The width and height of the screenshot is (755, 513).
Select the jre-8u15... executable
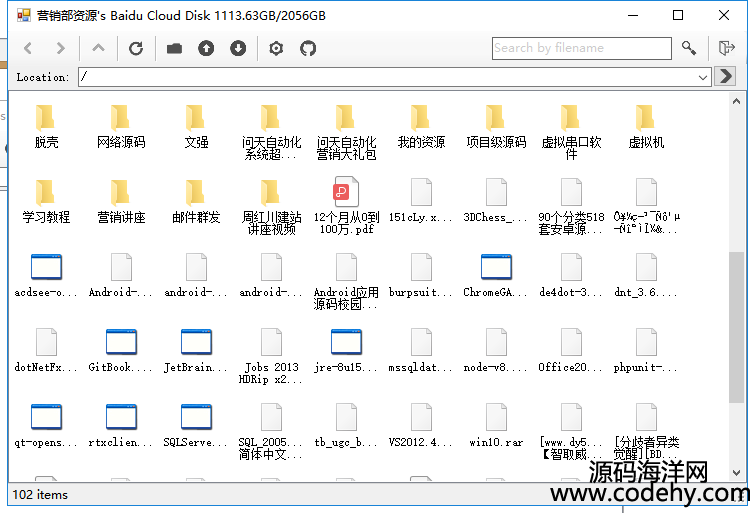click(346, 351)
